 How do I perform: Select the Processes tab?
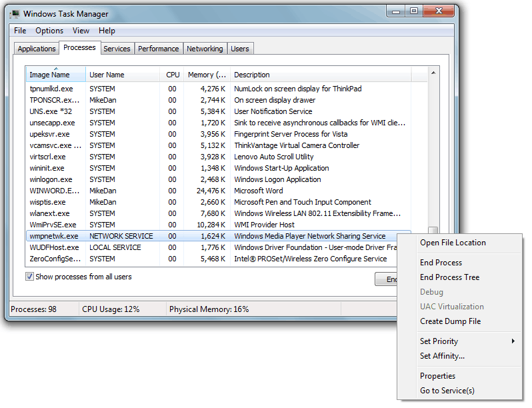[x=79, y=47]
